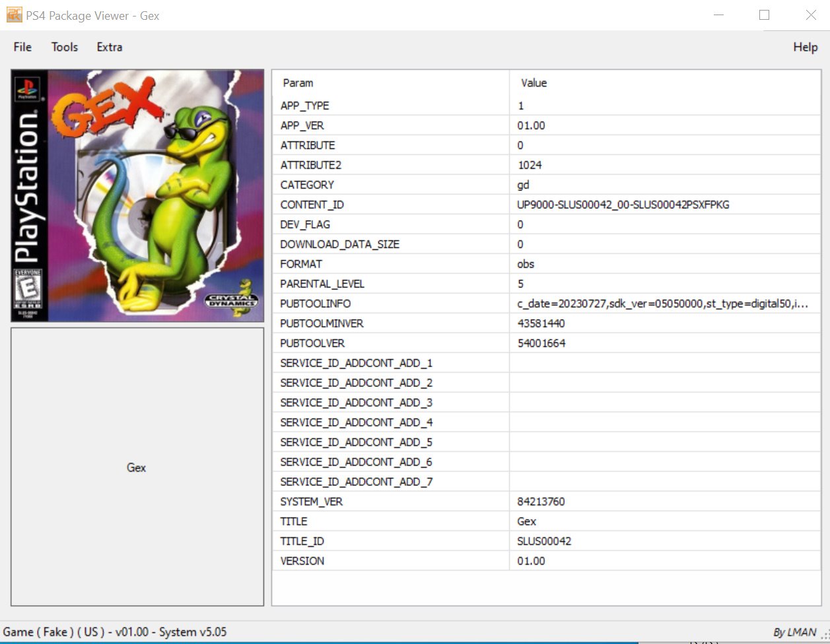Open the Extra menu
830x644 pixels.
[110, 47]
